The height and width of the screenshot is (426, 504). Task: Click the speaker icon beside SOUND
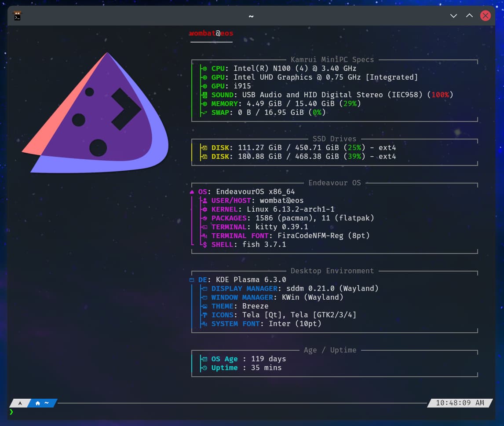[205, 95]
